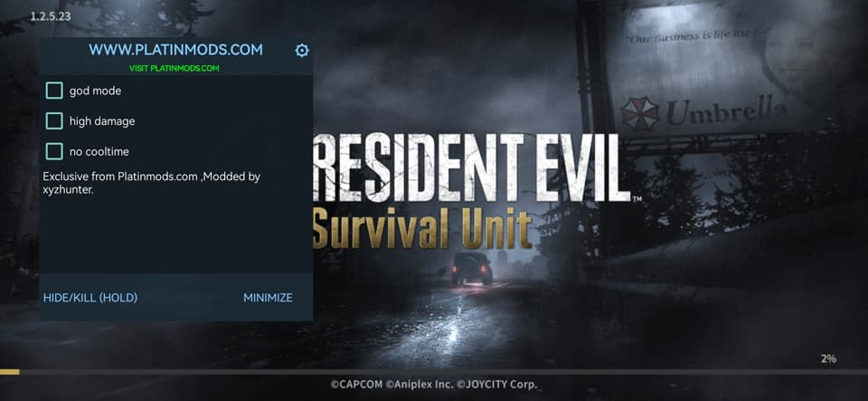
Task: Open the WWW.PLATINMODS.COM header title
Action: coord(175,50)
